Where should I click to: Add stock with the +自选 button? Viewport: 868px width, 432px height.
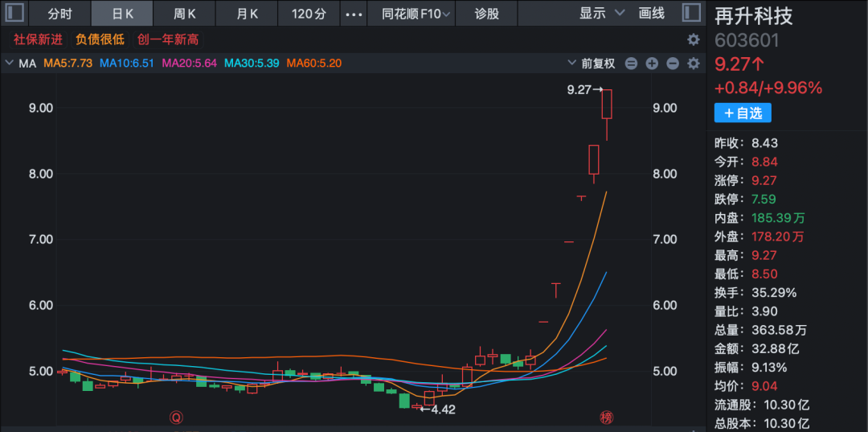(x=743, y=113)
